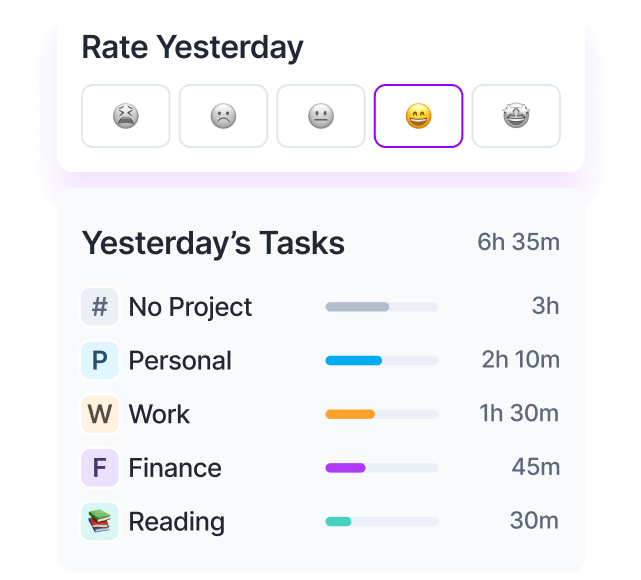Click the Personal project P icon
The width and height of the screenshot is (641, 580).
pyautogui.click(x=100, y=361)
